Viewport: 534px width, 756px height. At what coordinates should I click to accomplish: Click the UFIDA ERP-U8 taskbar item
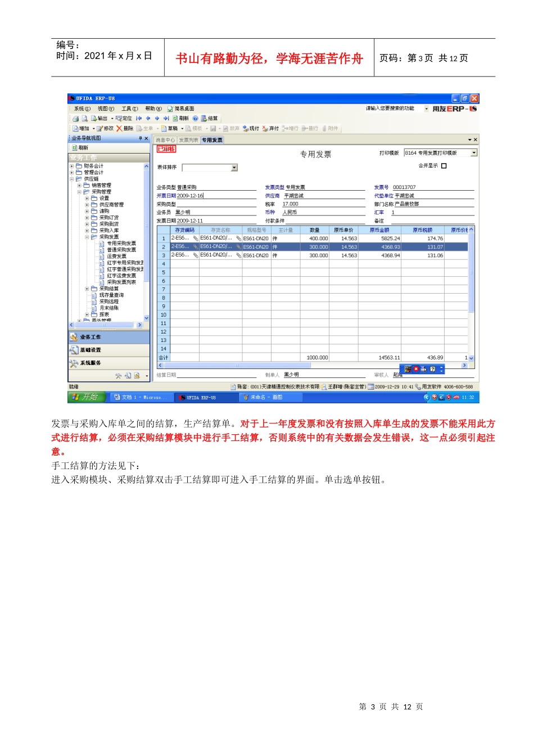[x=205, y=397]
